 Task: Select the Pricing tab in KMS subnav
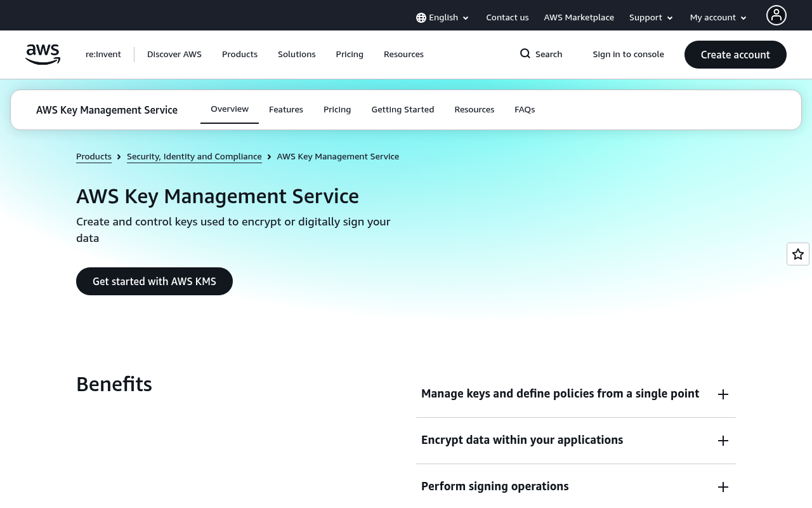point(337,110)
